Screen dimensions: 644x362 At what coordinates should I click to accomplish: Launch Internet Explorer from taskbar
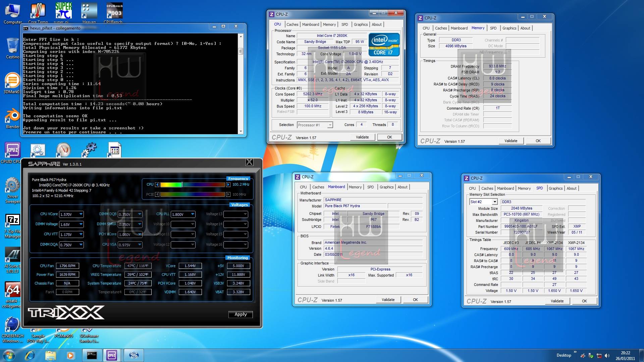(x=30, y=355)
